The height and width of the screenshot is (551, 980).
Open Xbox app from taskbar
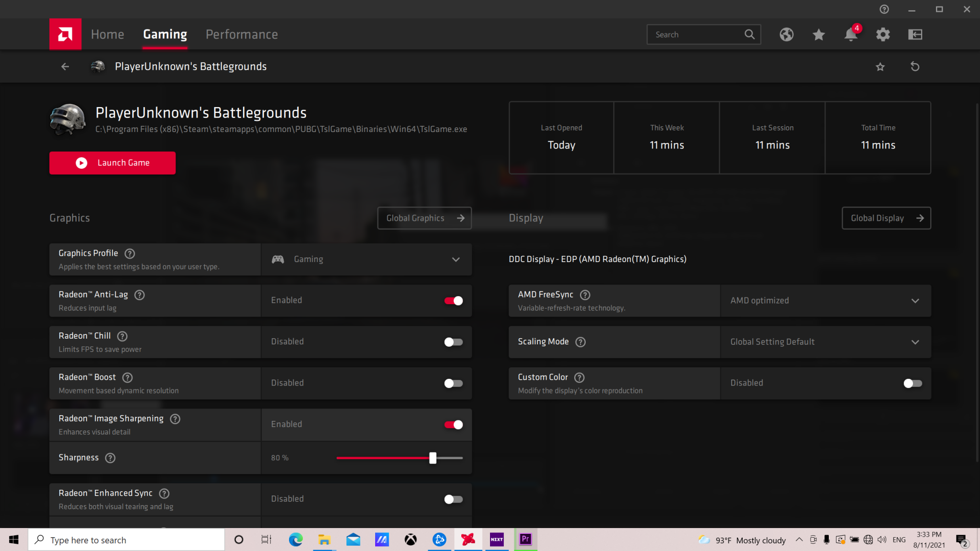[x=411, y=540]
